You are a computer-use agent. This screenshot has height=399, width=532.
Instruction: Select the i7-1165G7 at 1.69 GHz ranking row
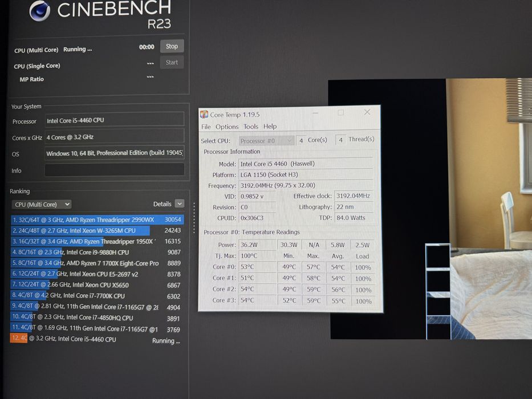(98, 329)
